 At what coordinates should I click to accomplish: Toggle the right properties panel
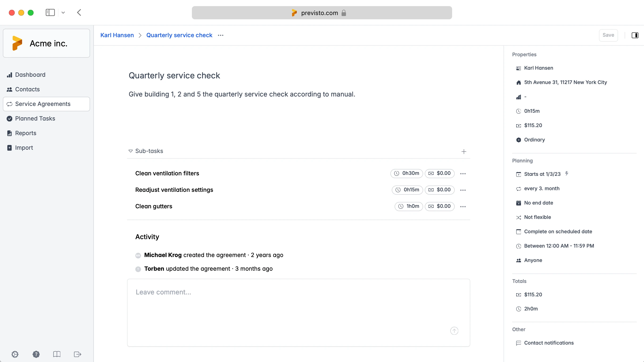[x=635, y=35]
